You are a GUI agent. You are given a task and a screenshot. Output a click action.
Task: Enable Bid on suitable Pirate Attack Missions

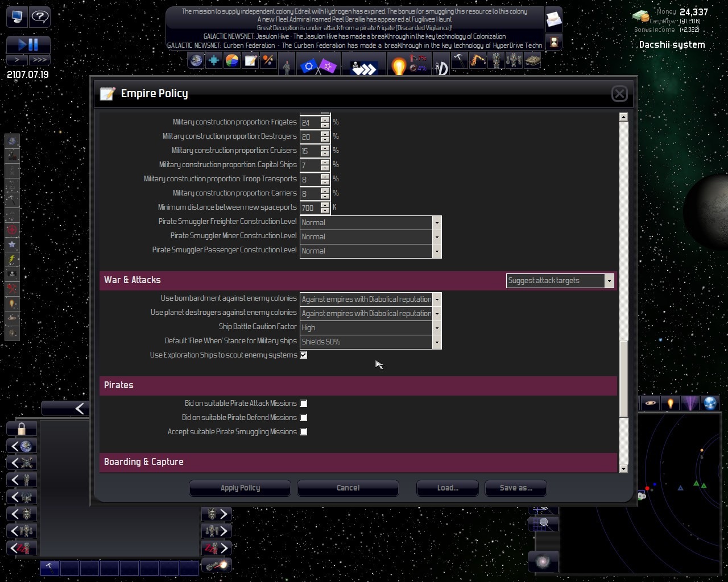click(x=304, y=404)
